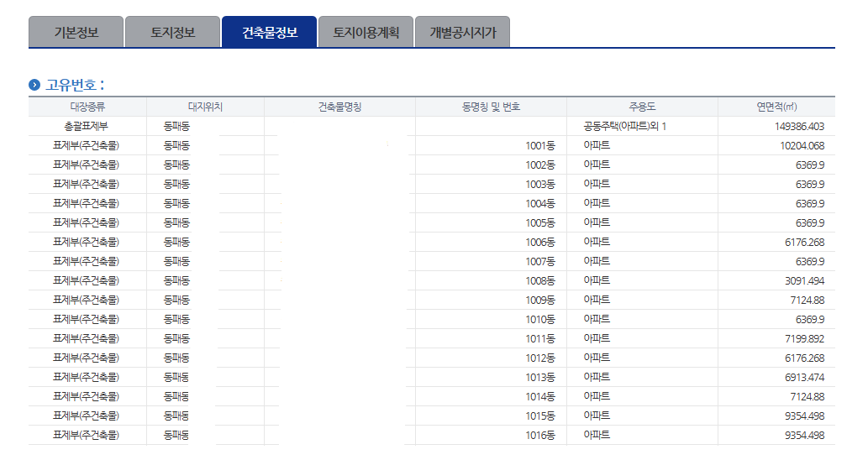Click 1009동 area value 7124.88

pyautogui.click(x=808, y=301)
